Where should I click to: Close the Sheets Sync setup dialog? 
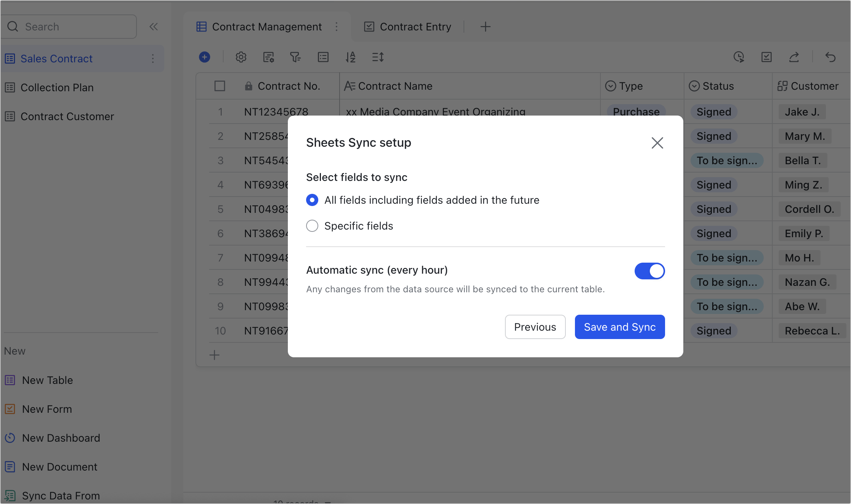point(657,143)
